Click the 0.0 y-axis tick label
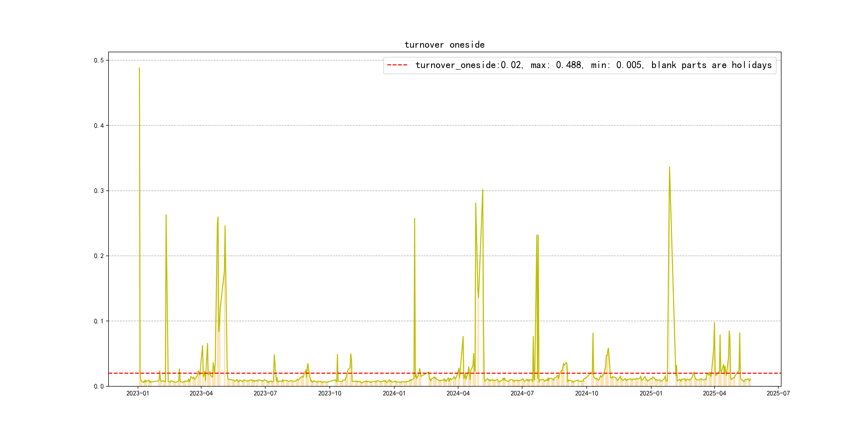 (99, 387)
